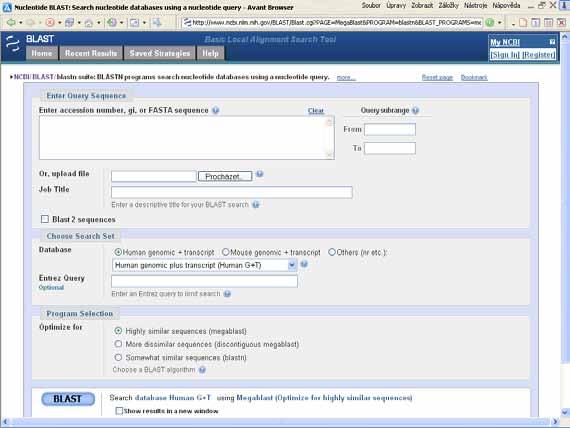Click the blue BLAST search button

(x=68, y=399)
